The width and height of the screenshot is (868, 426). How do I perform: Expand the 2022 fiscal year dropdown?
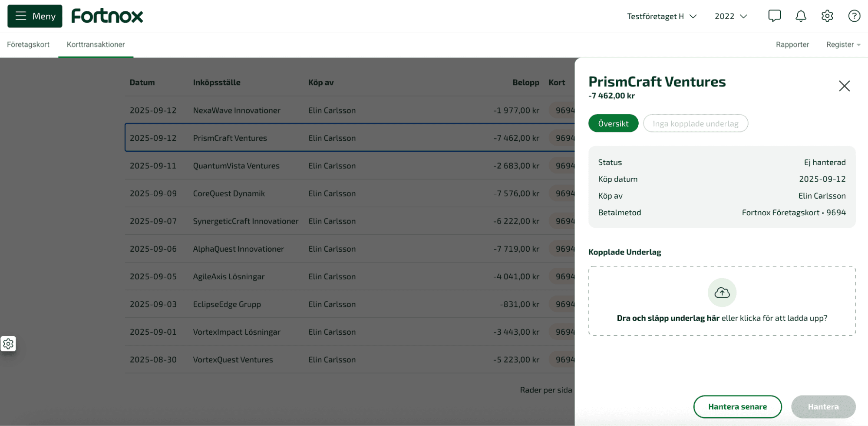(x=730, y=16)
